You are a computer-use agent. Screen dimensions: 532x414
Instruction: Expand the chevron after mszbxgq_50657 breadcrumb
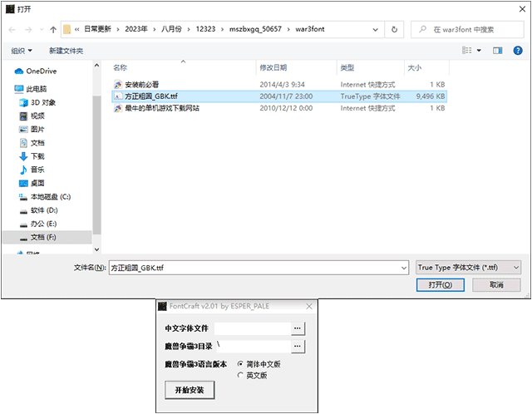point(288,30)
